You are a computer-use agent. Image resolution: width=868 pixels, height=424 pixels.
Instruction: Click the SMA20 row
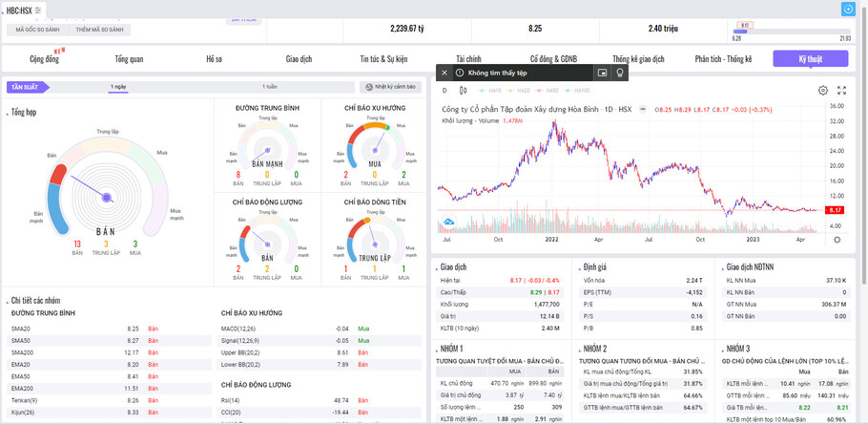(x=109, y=329)
